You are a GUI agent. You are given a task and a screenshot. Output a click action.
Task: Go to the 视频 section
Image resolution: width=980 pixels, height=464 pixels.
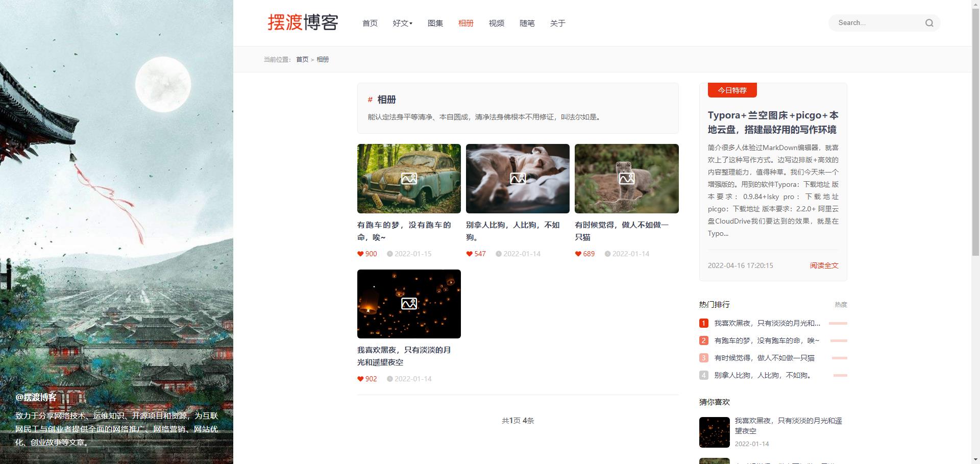point(496,23)
